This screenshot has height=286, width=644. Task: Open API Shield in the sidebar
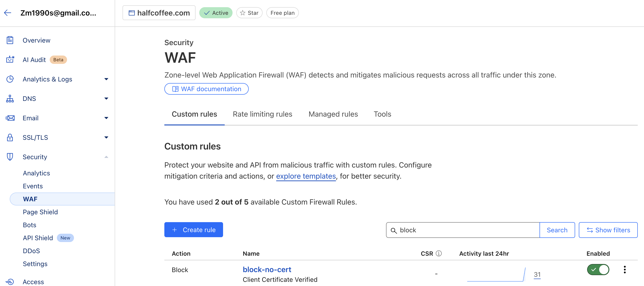[x=38, y=238]
